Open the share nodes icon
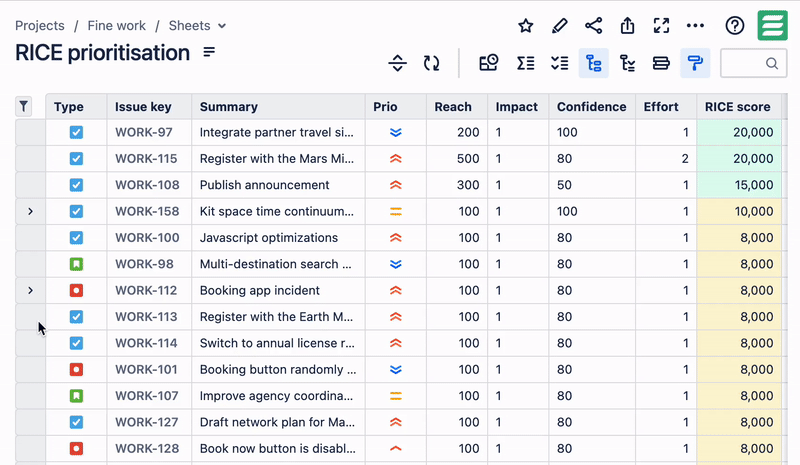Viewport: 800px width, 465px height. [x=593, y=26]
